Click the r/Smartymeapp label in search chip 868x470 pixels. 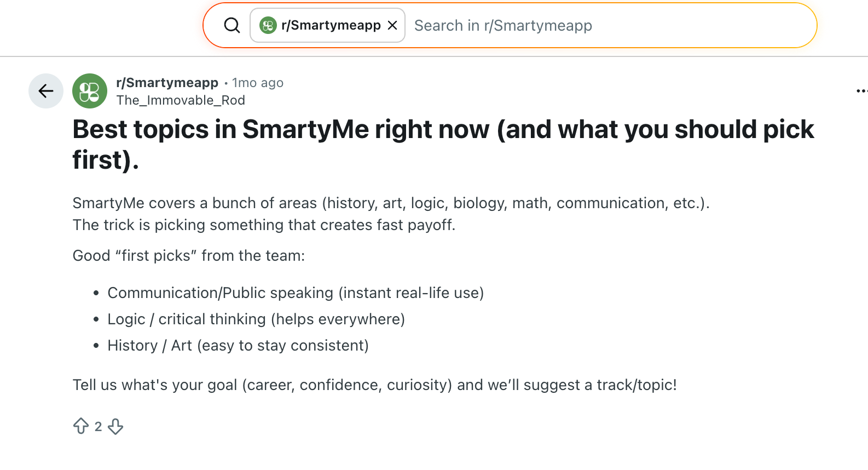[x=331, y=25]
